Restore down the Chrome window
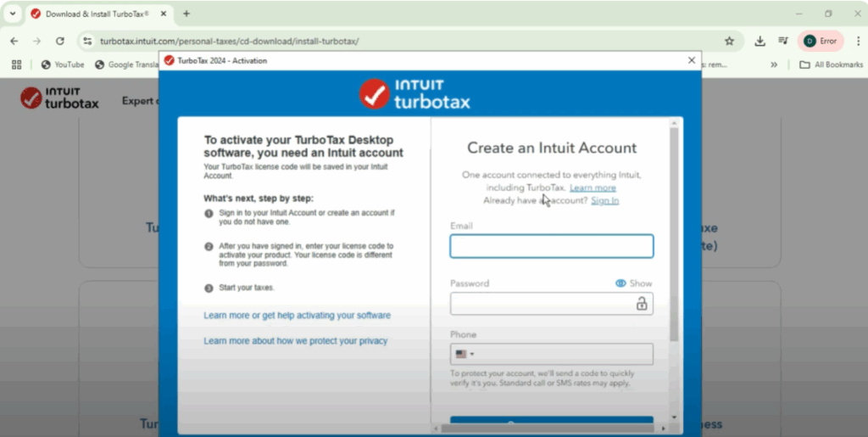 click(x=828, y=14)
